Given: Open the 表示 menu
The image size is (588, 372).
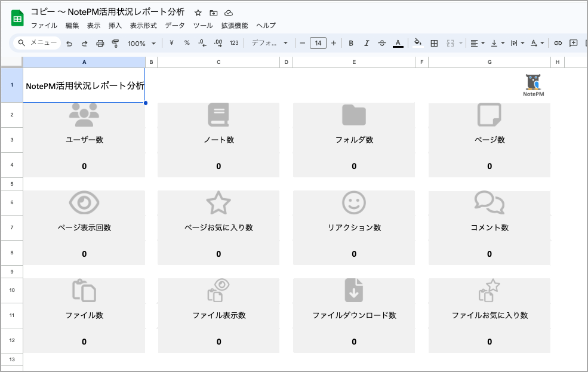Looking at the screenshot, I should 93,26.
